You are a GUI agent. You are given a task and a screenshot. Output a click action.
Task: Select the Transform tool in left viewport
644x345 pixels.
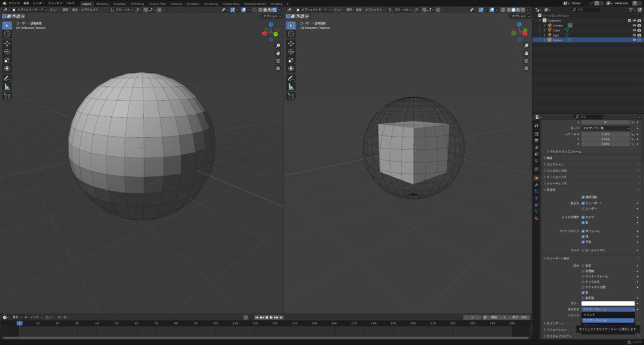(x=7, y=69)
